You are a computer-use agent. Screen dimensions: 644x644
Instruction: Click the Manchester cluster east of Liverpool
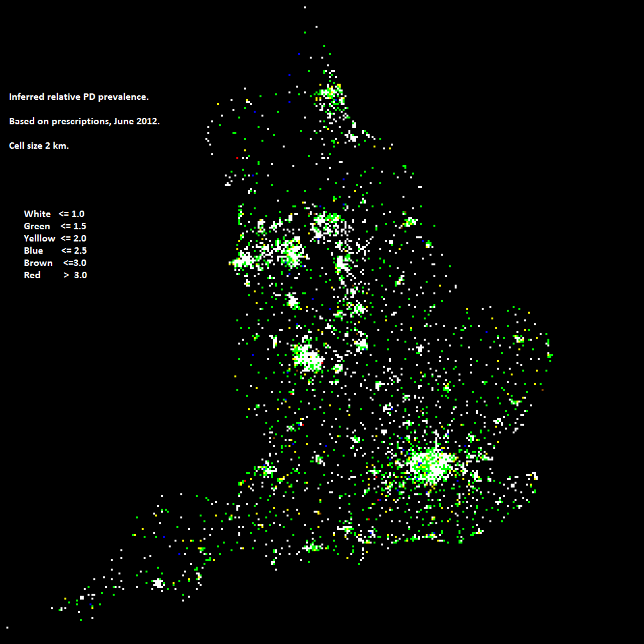[x=292, y=255]
